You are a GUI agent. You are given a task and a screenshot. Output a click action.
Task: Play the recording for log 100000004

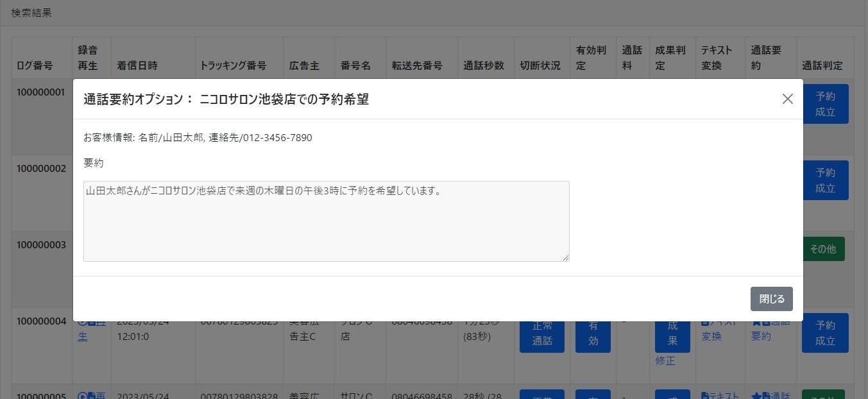[x=82, y=323]
